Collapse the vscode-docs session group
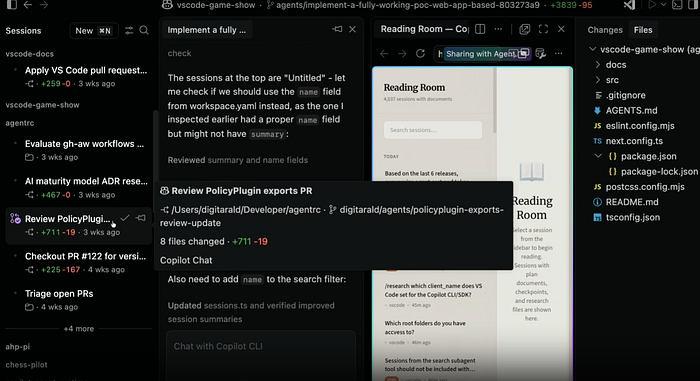Screen dimensions: 700x381 (29, 54)
